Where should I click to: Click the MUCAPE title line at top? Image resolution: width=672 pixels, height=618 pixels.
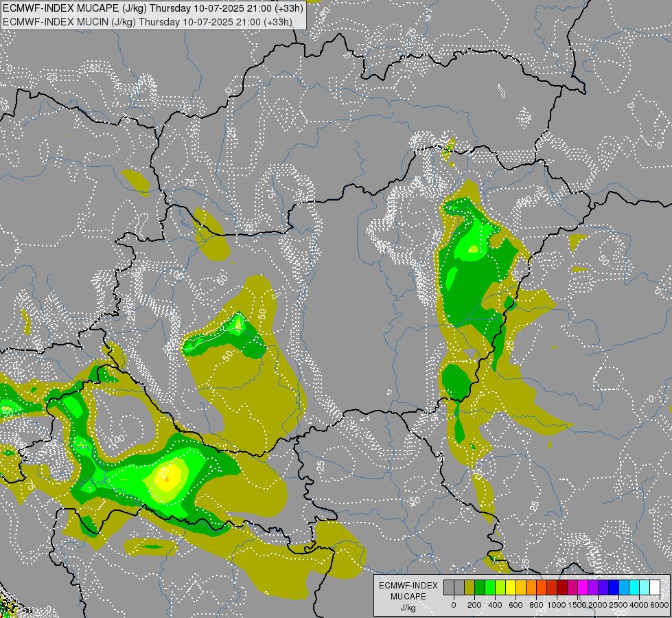[x=153, y=8]
